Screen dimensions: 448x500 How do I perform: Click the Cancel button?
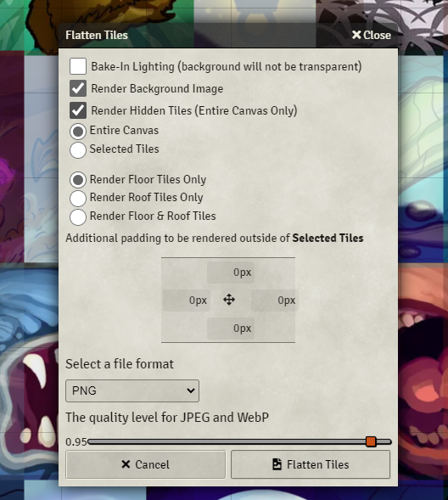click(146, 464)
